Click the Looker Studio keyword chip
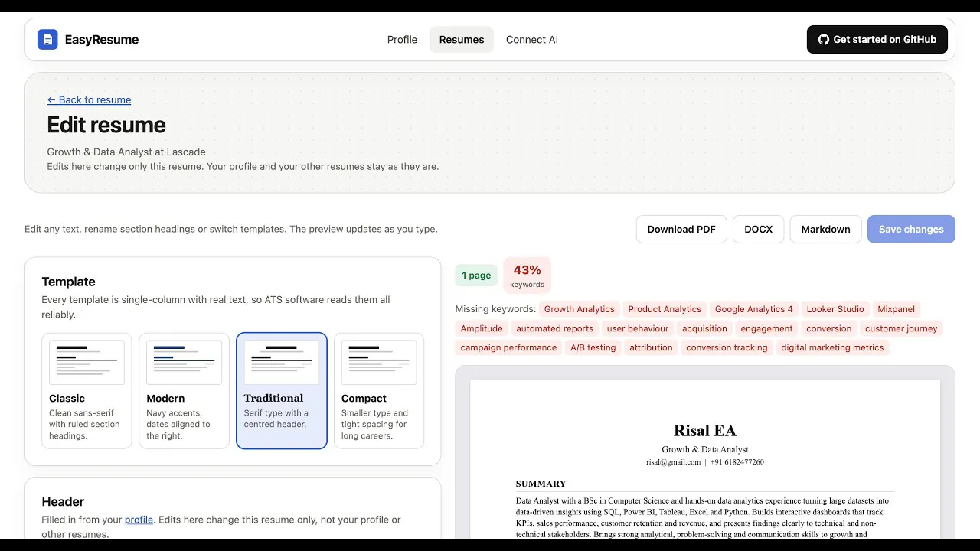980x551 pixels. coord(835,309)
